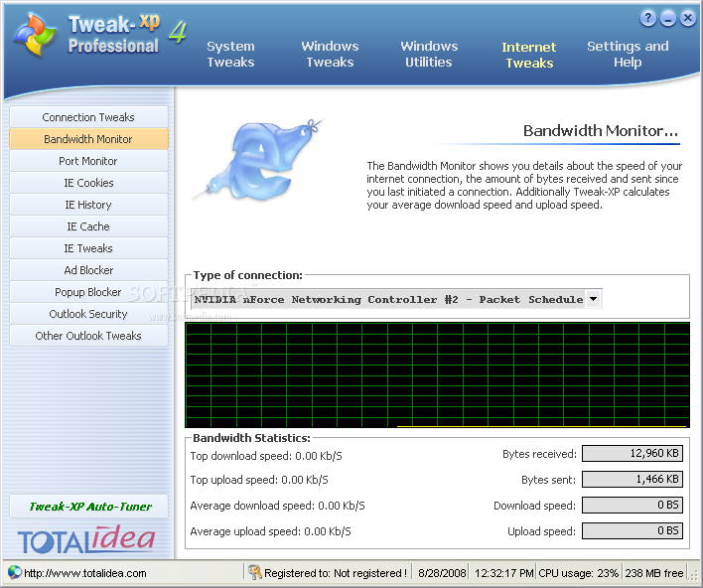Viewport: 703px width, 588px height.
Task: Select the Internet Tweaks tab
Action: (x=529, y=55)
